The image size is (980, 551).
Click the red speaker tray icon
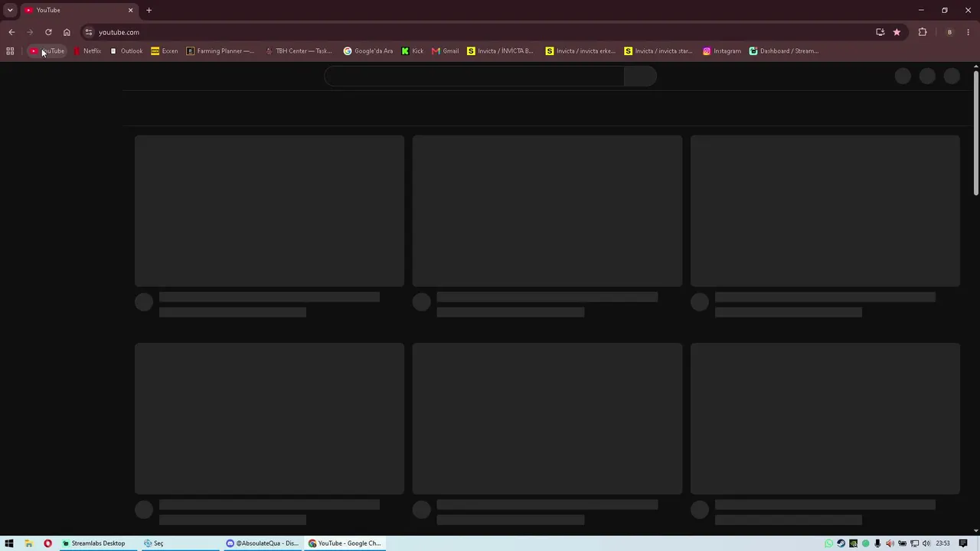coord(890,543)
